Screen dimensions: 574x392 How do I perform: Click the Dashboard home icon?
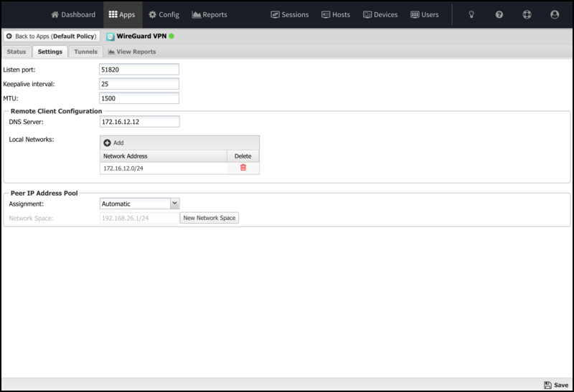click(55, 14)
